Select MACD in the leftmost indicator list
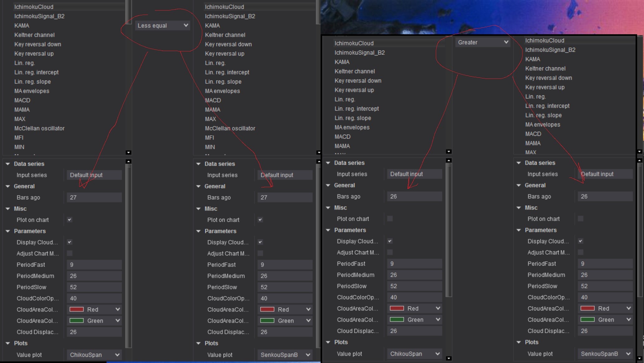The image size is (644, 363). tap(22, 100)
